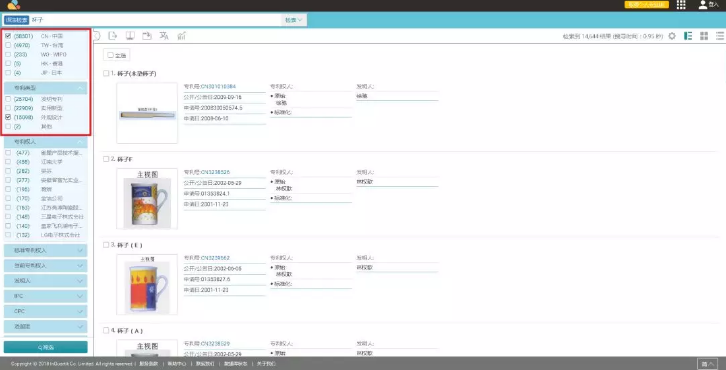The image size is (726, 370).
Task: Click the application date 2009-06-10 text
Action: (x=215, y=119)
